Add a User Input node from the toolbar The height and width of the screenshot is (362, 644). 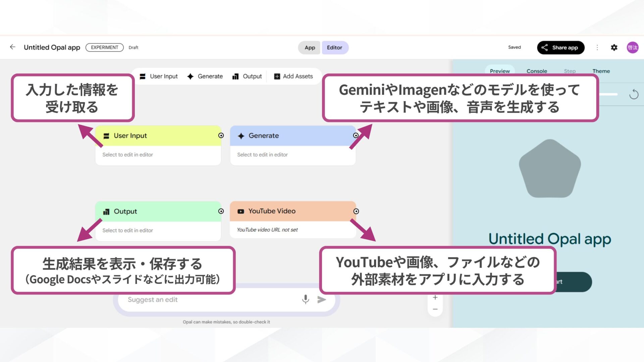pos(158,76)
